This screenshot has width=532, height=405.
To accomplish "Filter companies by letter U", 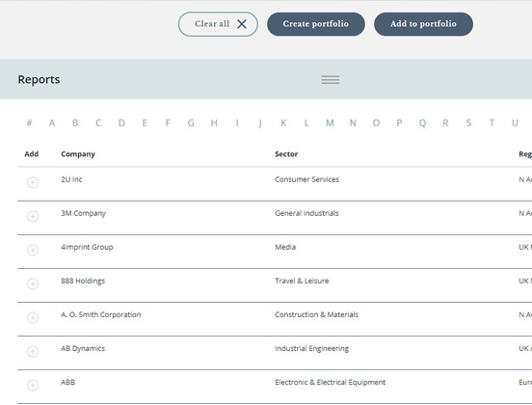I will [515, 122].
